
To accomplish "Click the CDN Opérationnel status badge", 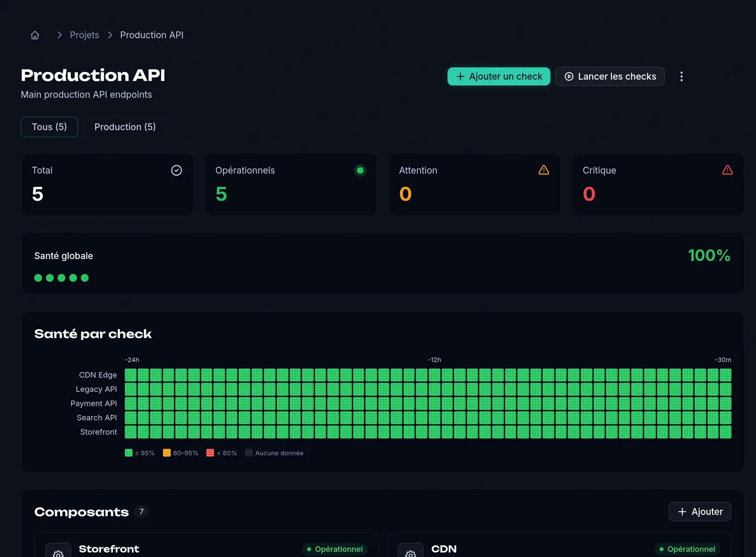I will click(x=687, y=549).
